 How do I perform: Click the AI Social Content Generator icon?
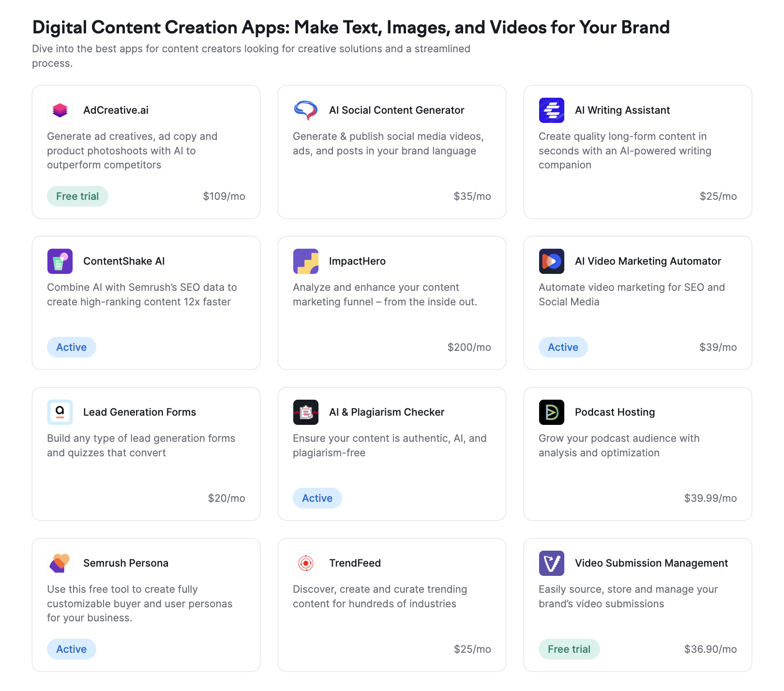pos(306,110)
